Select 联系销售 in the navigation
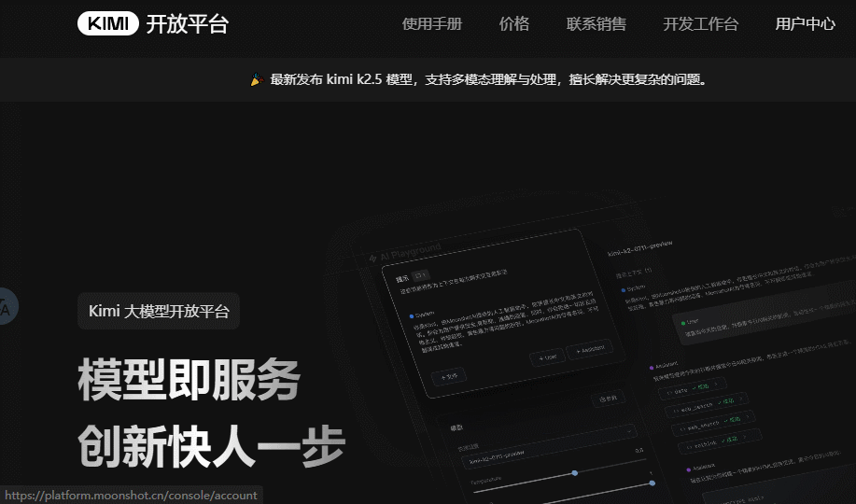Viewport: 856px width, 504px height. coord(596,24)
